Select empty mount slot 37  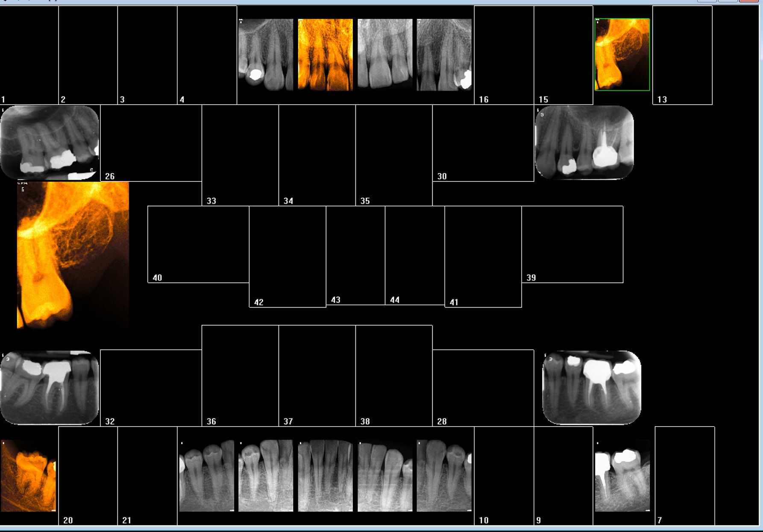317,375
